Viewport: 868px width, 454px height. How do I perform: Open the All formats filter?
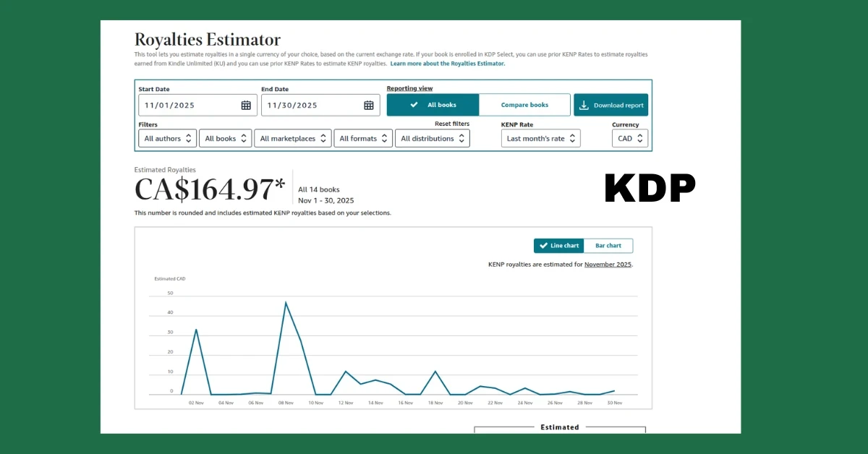pyautogui.click(x=363, y=139)
